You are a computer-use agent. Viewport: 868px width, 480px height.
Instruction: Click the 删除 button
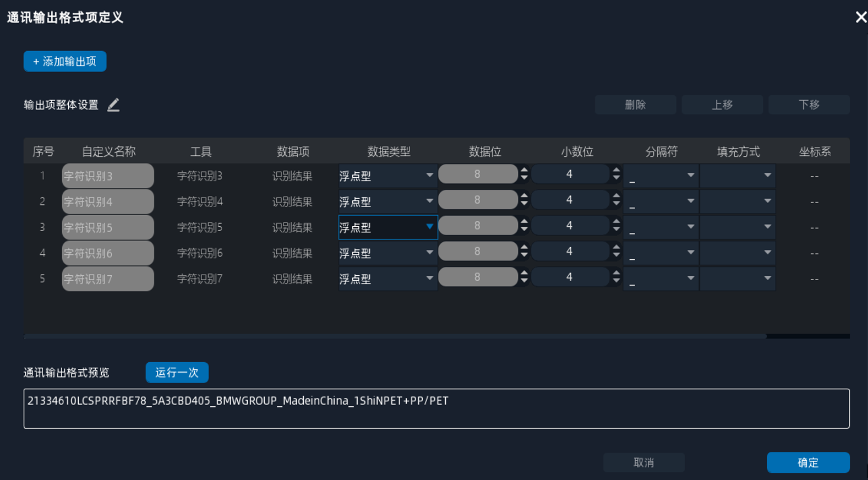pyautogui.click(x=635, y=105)
